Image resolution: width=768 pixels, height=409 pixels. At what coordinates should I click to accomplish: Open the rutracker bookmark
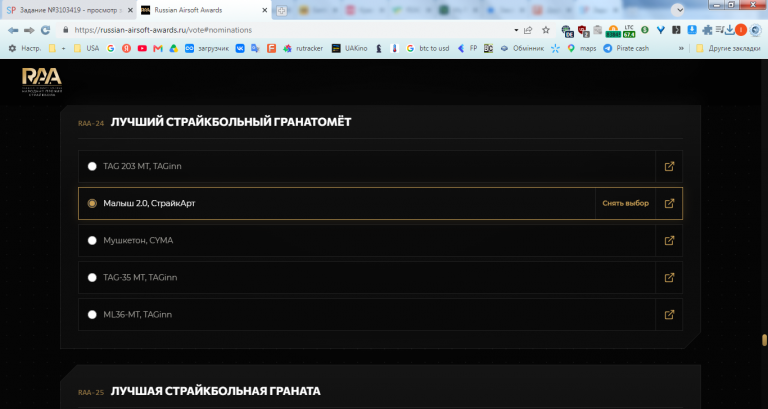click(303, 48)
